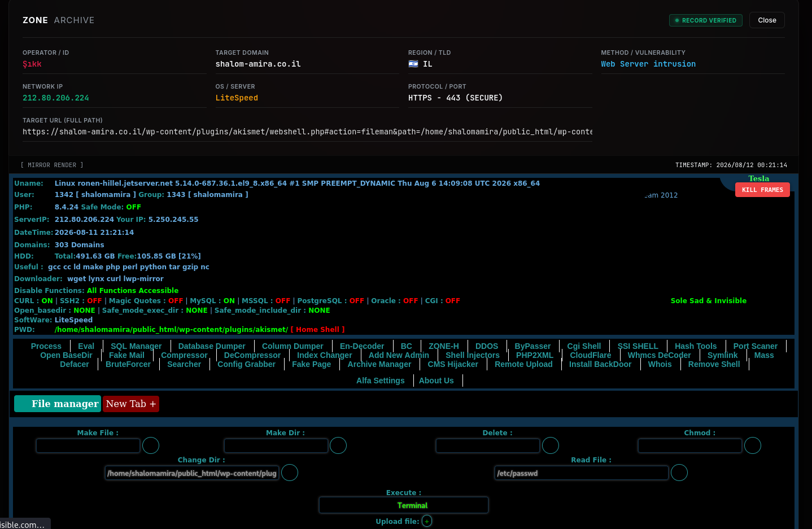Viewport: 812px width, 529px height.
Task: Open PHP2XML
Action: 535,355
